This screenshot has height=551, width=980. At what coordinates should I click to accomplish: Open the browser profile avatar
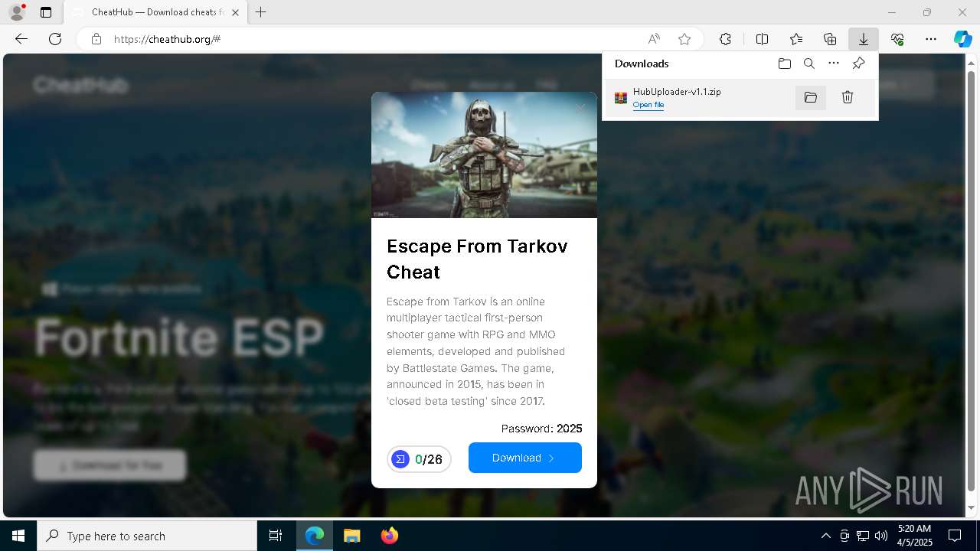(x=16, y=12)
